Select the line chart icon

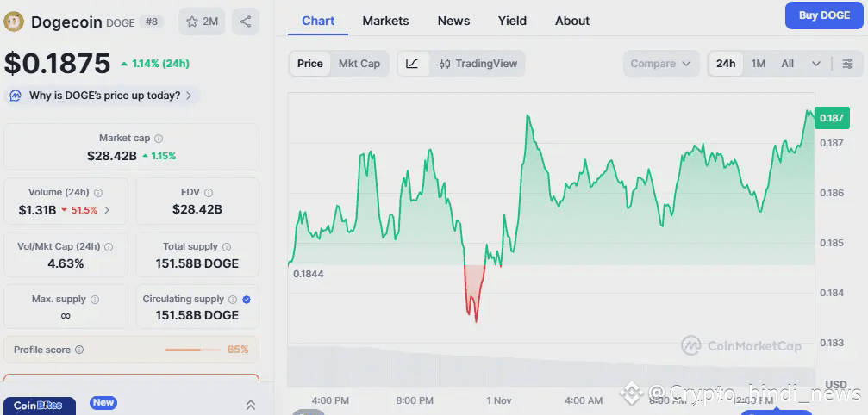(x=412, y=64)
